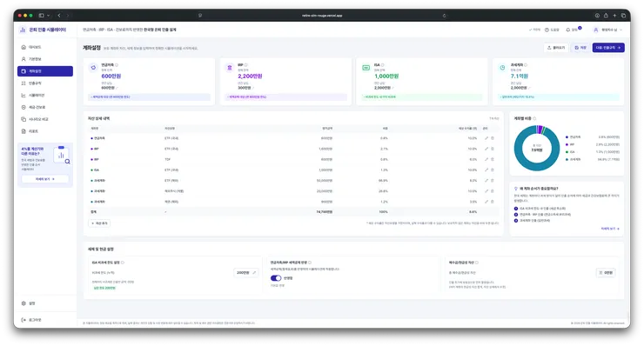
Task: Click the piggy bank icon on 600만원 card
Action: pyautogui.click(x=94, y=68)
